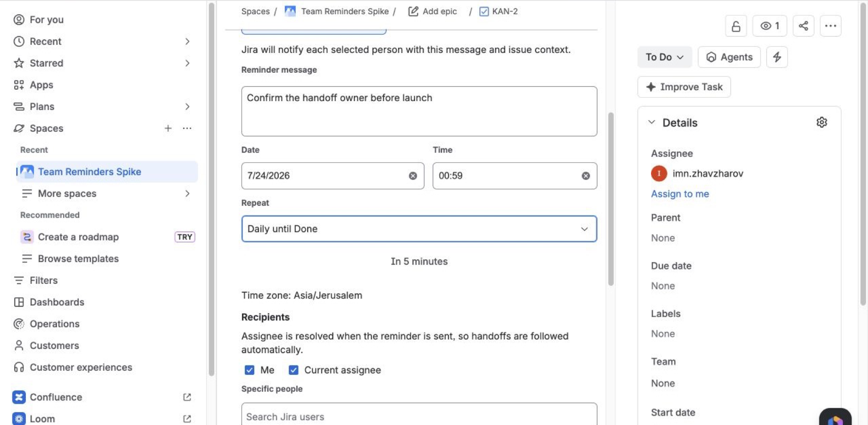Open Details configuration gear icon
868x425 pixels.
tap(822, 122)
